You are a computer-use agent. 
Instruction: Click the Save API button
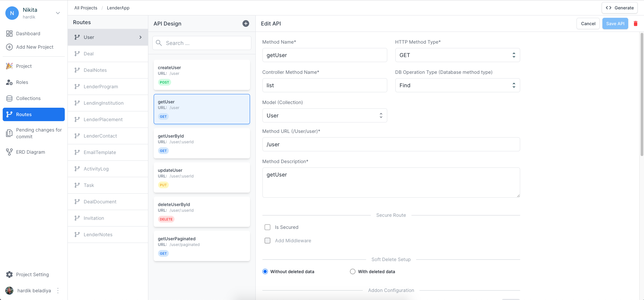615,23
